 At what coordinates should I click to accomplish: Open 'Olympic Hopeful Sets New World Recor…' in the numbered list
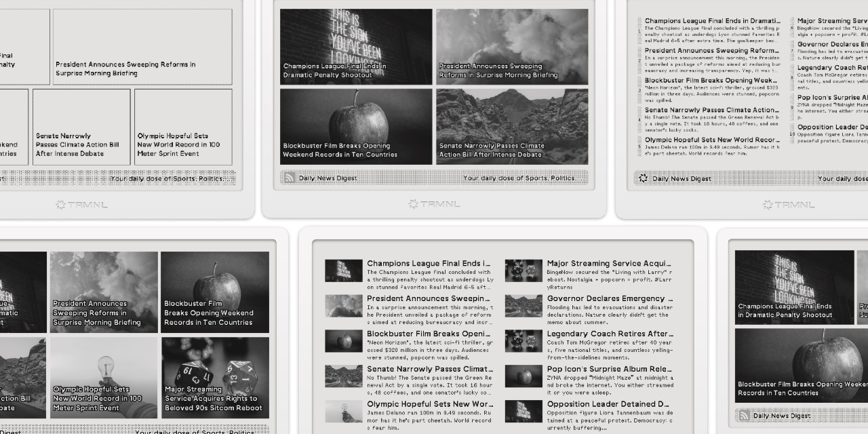[x=711, y=140]
